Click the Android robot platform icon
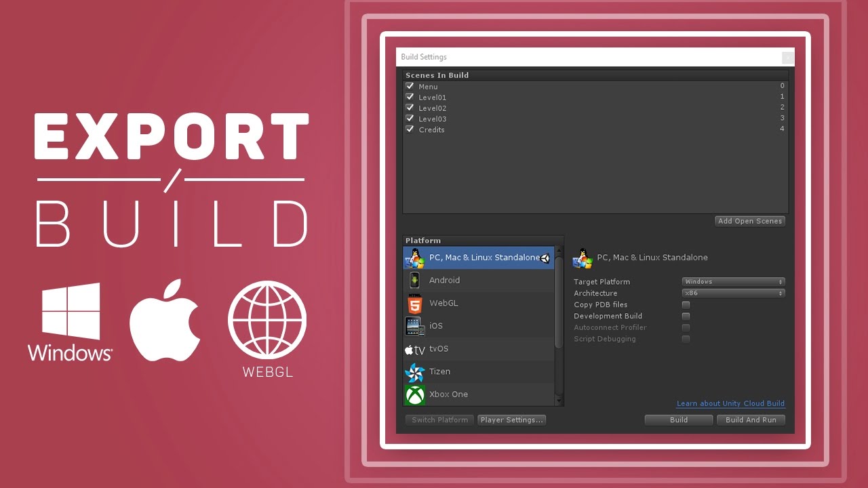The width and height of the screenshot is (868, 488). click(414, 280)
